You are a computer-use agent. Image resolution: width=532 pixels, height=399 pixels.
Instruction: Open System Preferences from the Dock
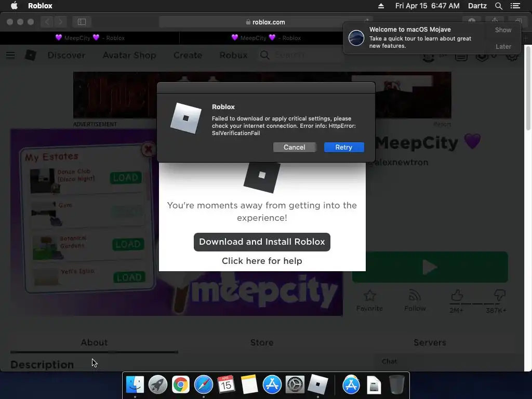[295, 385]
